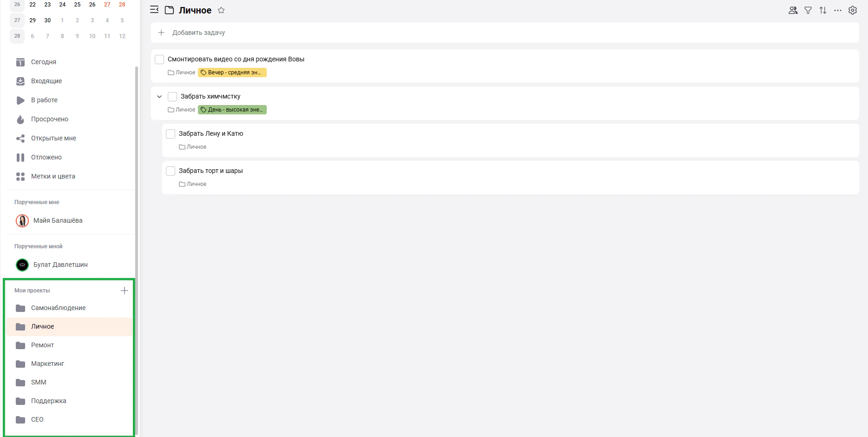This screenshot has height=437, width=868.
Task: Check off Забрать Лену и Катю subtask
Action: 171,133
